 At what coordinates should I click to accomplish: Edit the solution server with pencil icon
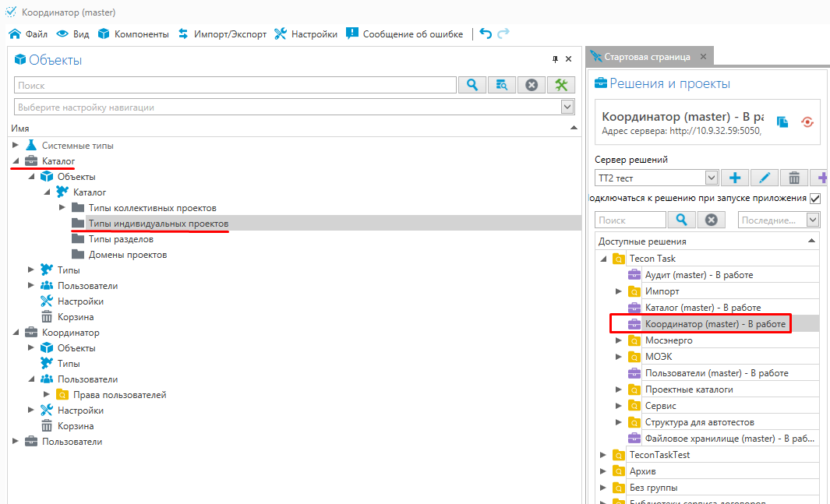764,178
